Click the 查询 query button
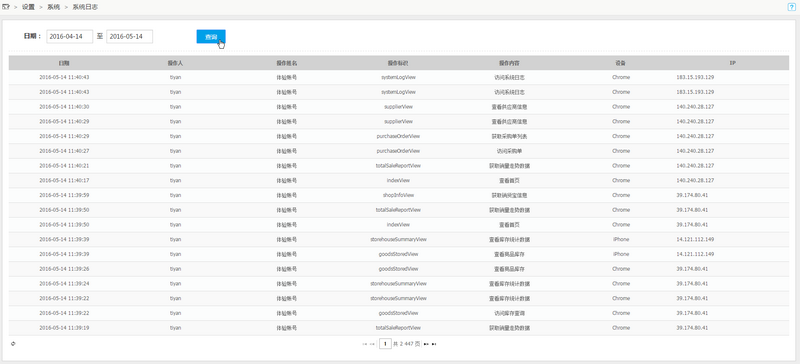Screen dimensions: 800x364 (x=211, y=37)
